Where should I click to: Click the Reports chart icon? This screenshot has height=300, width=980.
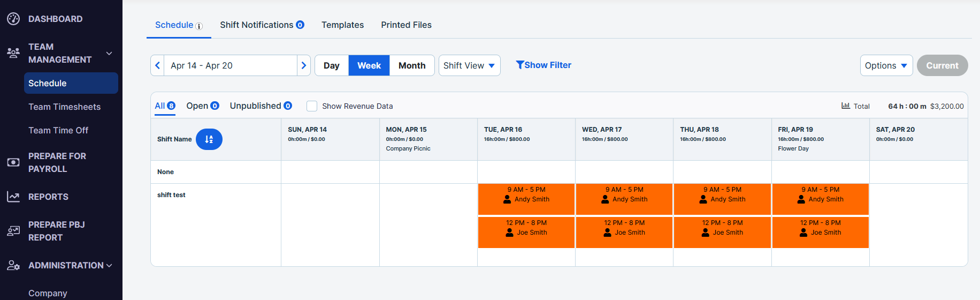13,197
